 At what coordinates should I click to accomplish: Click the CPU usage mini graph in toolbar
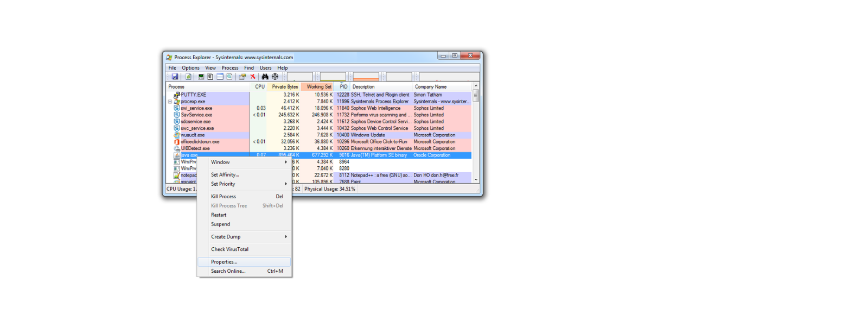click(299, 77)
